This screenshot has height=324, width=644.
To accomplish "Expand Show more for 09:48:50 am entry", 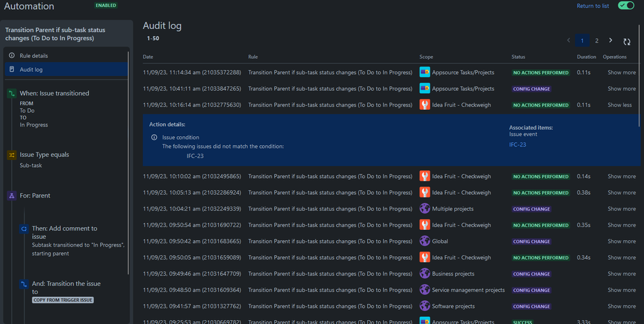I will point(621,290).
